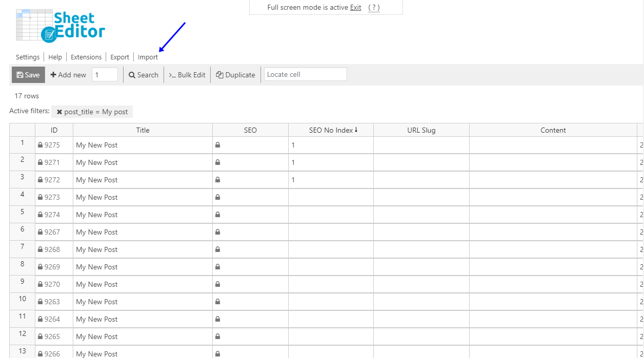
Task: Click the SEO lock icon in row 1
Action: [x=217, y=145]
